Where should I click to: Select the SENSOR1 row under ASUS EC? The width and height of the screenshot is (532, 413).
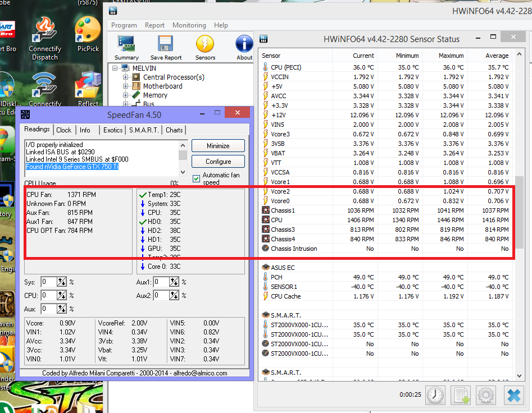pos(387,287)
